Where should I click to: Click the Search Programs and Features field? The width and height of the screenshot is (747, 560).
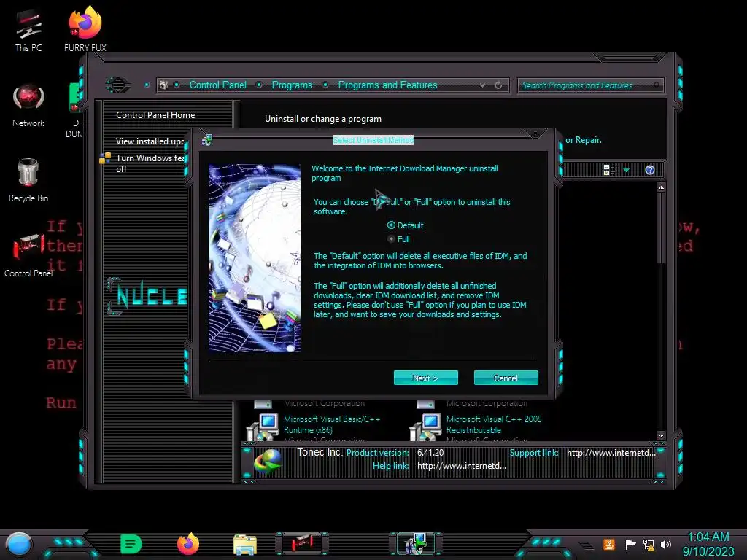point(590,85)
